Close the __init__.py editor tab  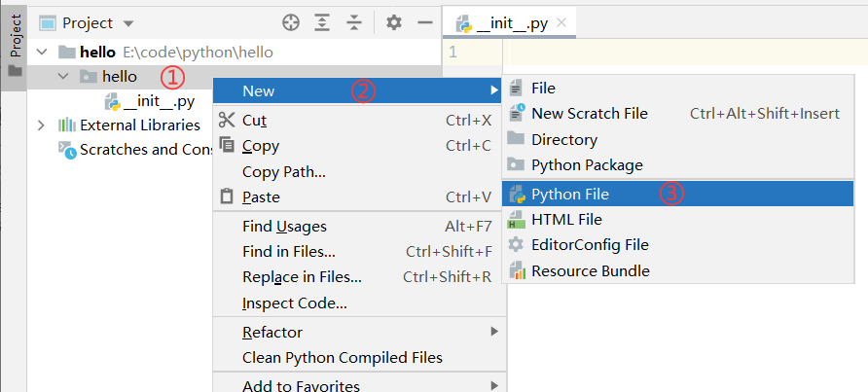[x=561, y=22]
